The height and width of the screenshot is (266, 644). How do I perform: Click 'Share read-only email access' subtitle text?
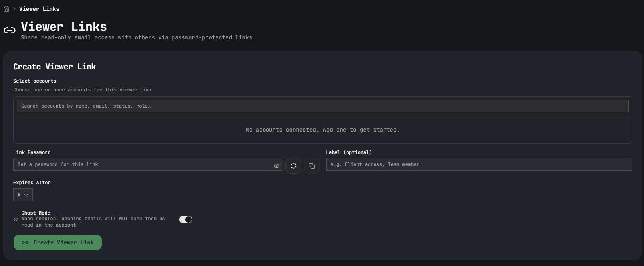(137, 37)
